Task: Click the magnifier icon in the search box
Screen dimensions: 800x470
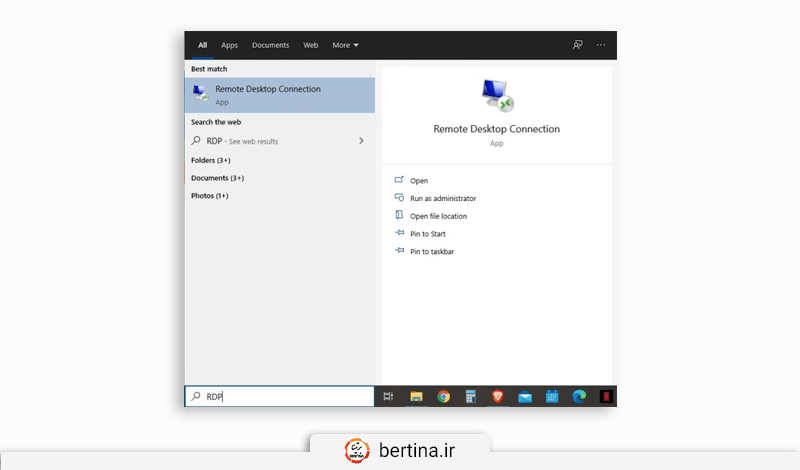Action: point(196,397)
